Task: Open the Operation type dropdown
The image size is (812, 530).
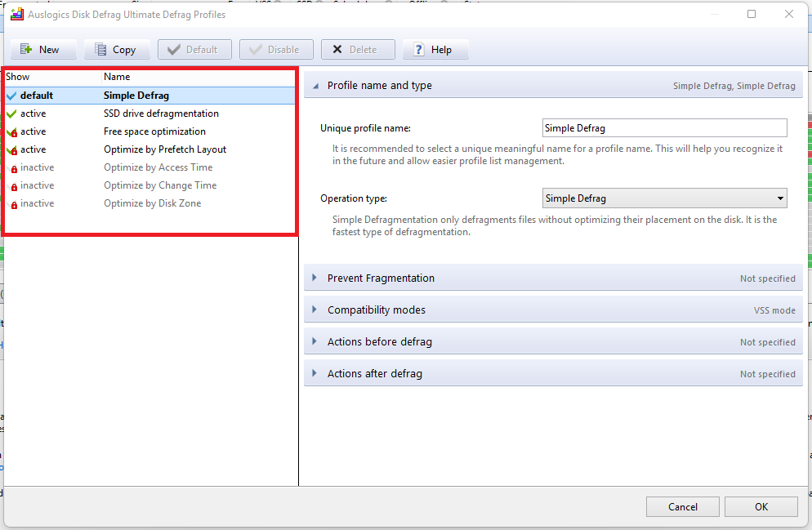Action: coord(664,198)
